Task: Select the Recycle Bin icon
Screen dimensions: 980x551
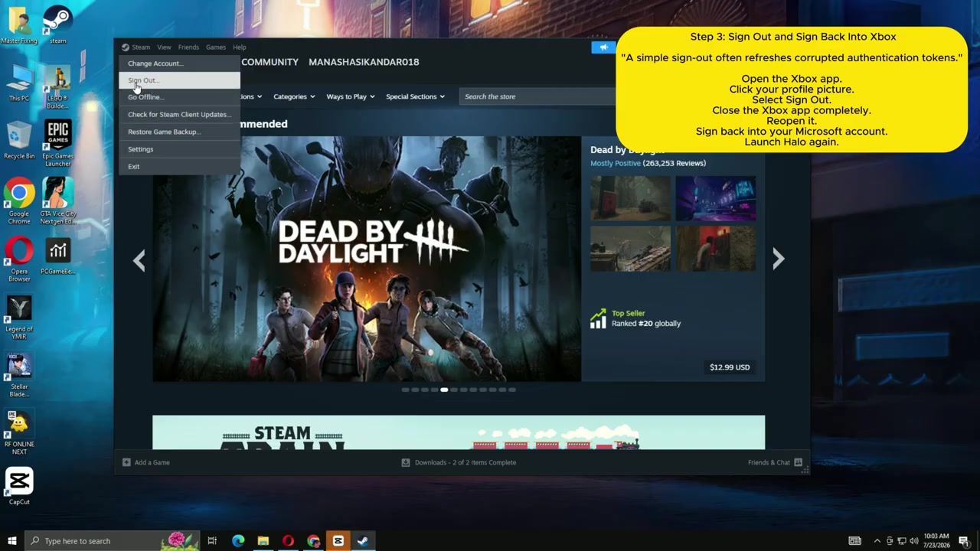Action: (x=19, y=142)
